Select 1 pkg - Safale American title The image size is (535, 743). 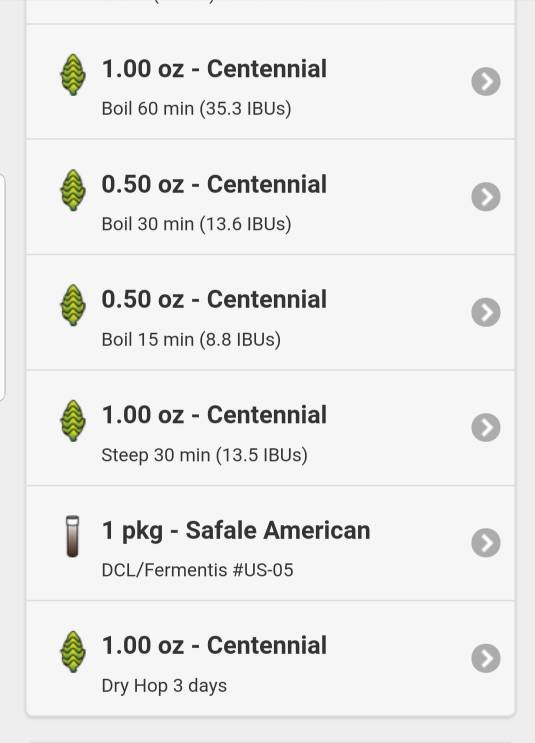coord(236,531)
